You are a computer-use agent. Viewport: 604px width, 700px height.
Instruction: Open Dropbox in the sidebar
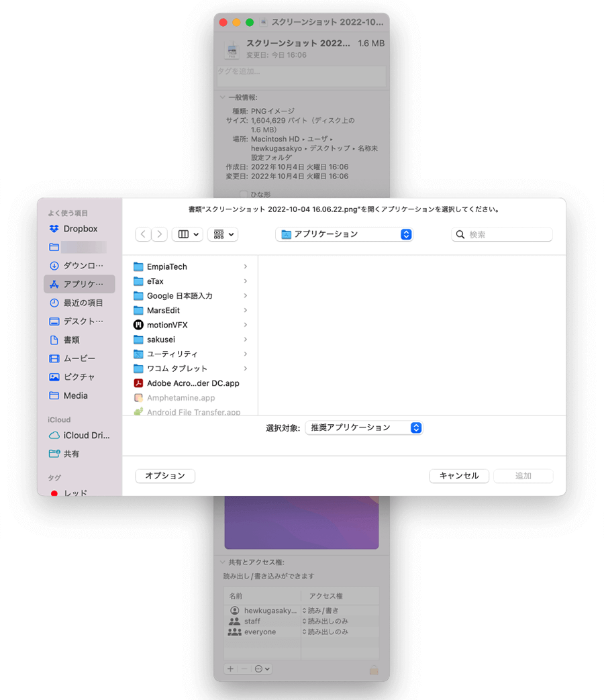tap(79, 229)
